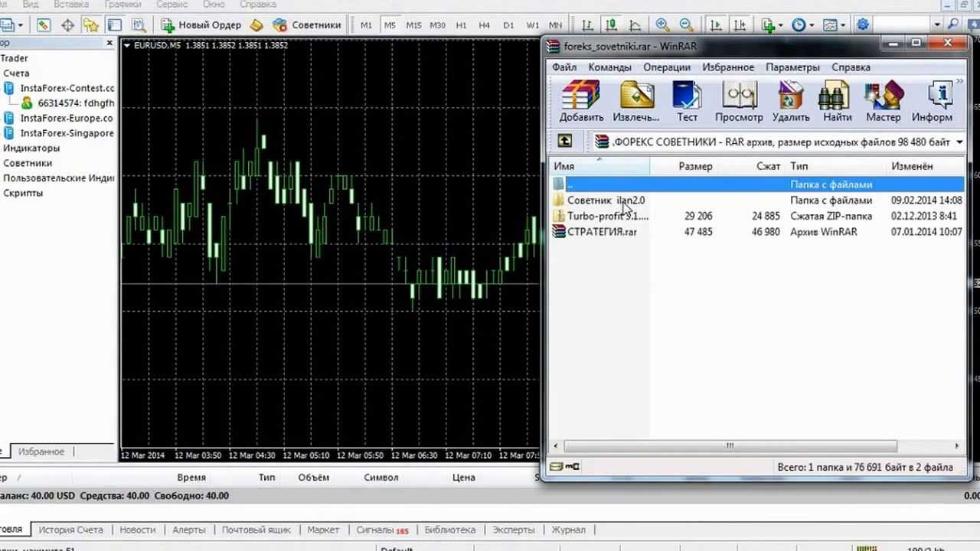Toggle the Terminal panel icon in toolbar
The image size is (980, 551).
(x=114, y=25)
